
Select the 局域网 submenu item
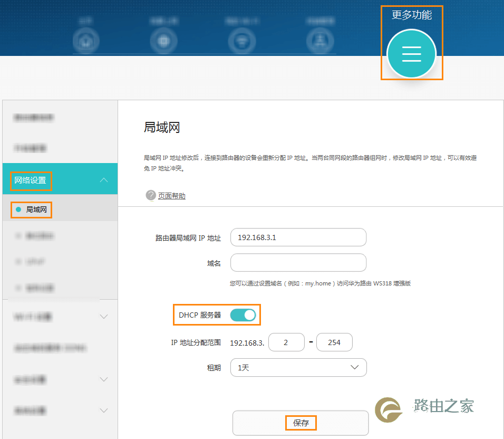(x=33, y=209)
